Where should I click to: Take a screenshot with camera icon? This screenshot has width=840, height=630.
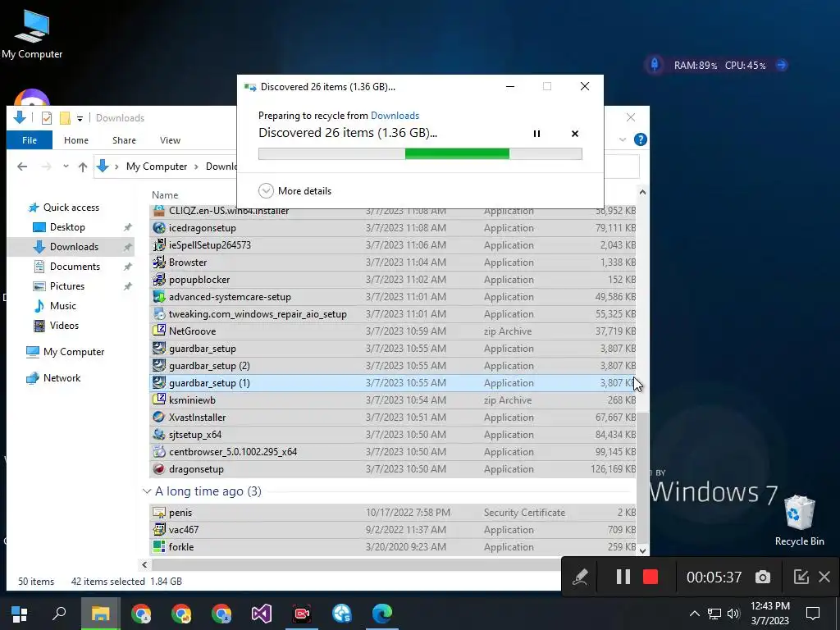(763, 577)
